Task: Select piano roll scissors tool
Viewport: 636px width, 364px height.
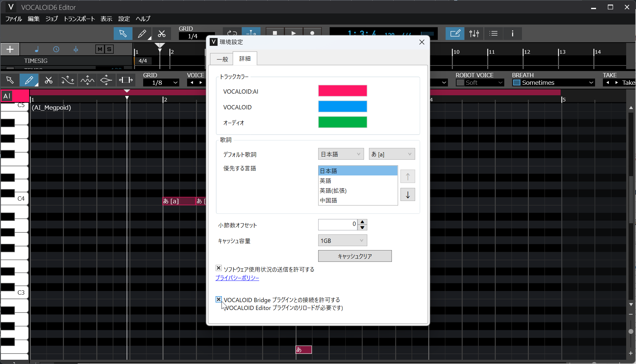Action: (x=48, y=80)
